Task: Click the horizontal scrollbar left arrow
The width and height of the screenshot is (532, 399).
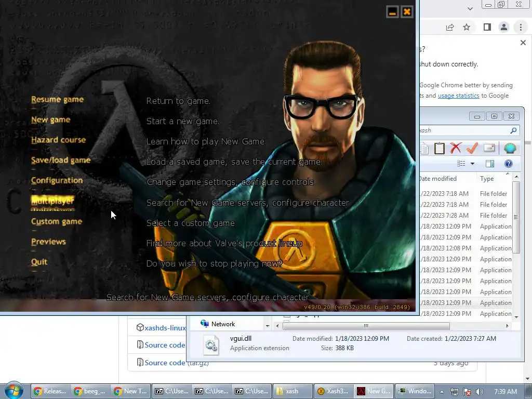Action: 277,326
